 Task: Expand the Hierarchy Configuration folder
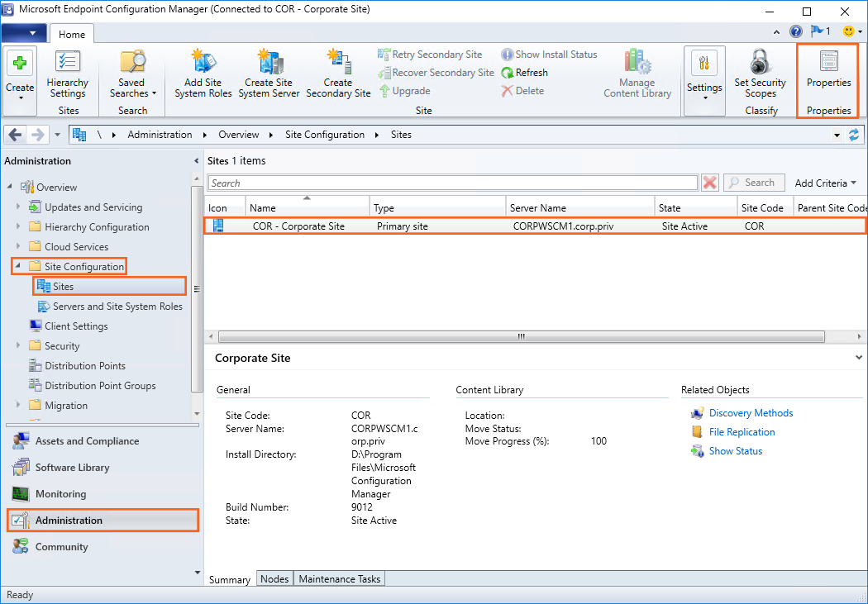[x=18, y=227]
